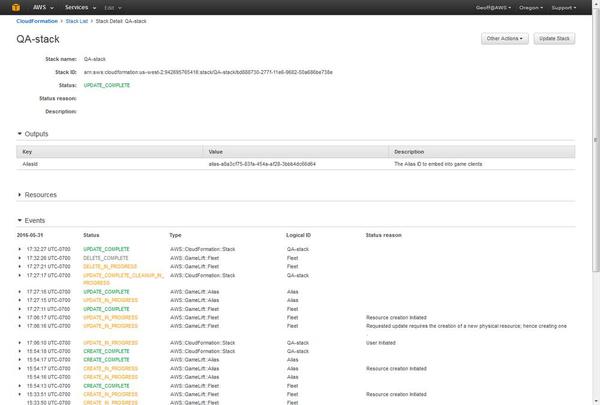Click 'Requested update requires the creation' reason text

[x=466, y=326]
